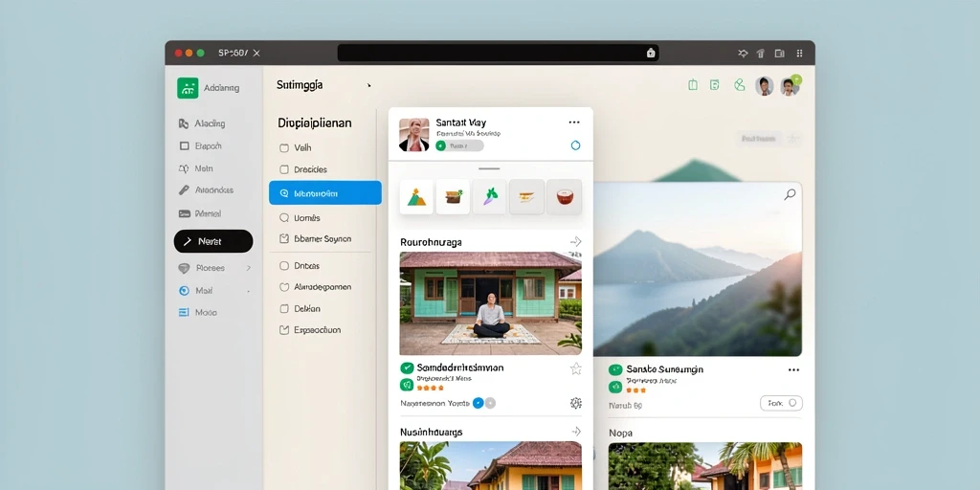
Task: Click the pencil icon beside Adoondxas
Action: (184, 190)
